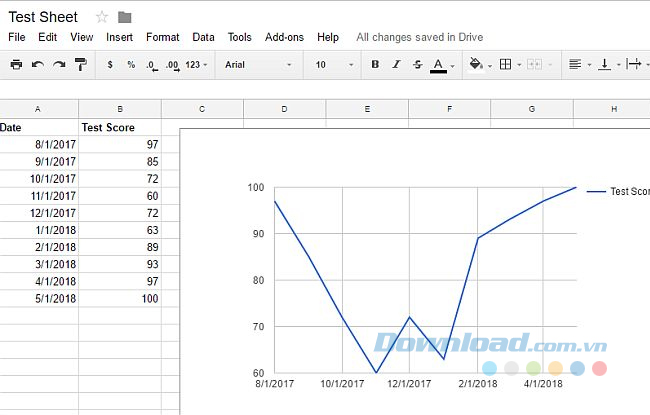Rename the Test Sheet title
The image size is (650, 415).
pos(43,17)
